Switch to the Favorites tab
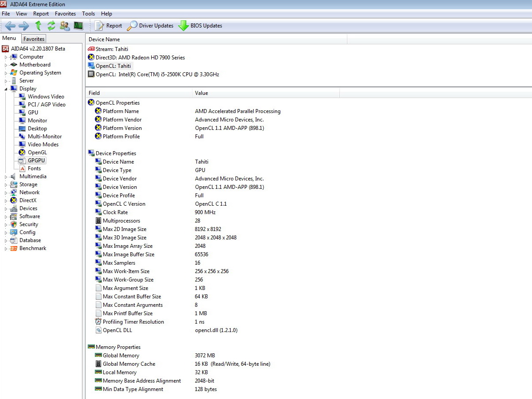 click(x=34, y=39)
